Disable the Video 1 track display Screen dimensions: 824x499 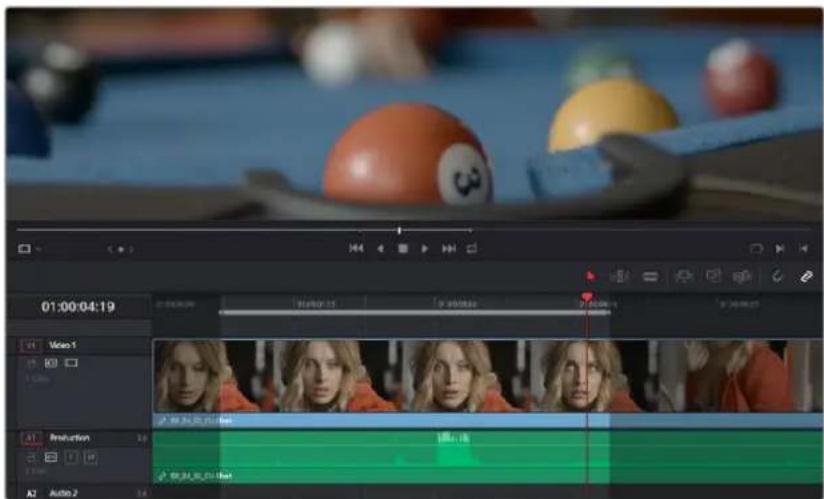click(x=71, y=363)
